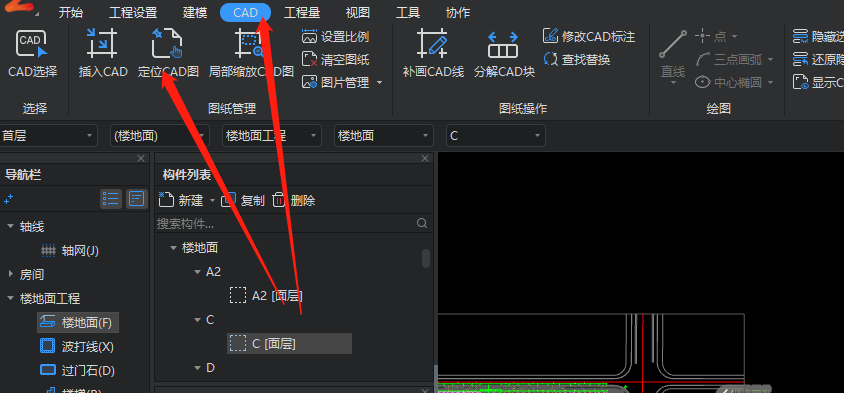
Task: Select the CAD选择 tool
Action: [32, 54]
